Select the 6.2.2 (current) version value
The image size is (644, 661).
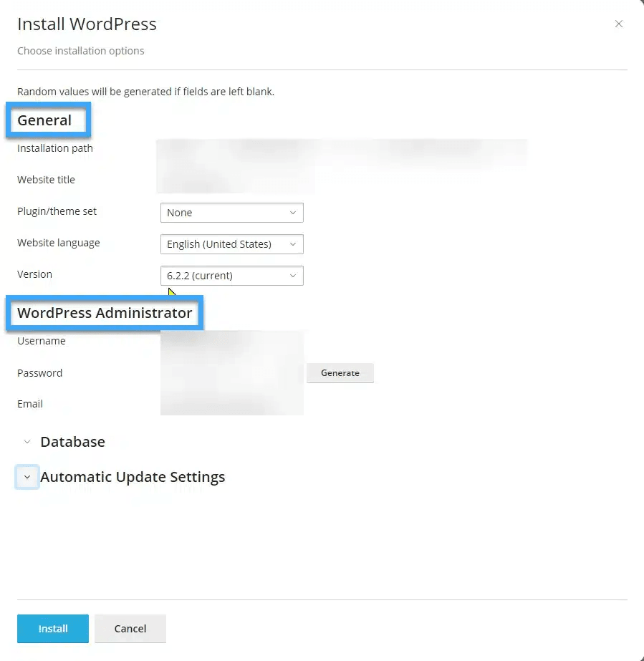click(222, 276)
